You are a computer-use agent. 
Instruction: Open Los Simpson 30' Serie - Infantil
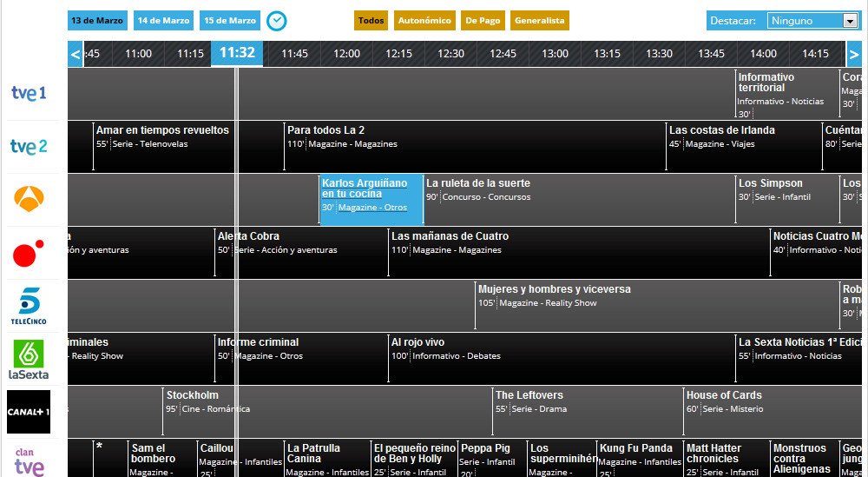[x=771, y=182]
